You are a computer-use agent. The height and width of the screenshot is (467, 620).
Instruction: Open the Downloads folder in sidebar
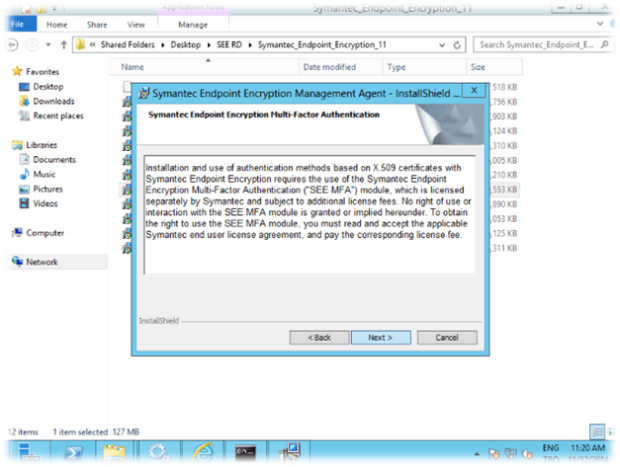(53, 101)
